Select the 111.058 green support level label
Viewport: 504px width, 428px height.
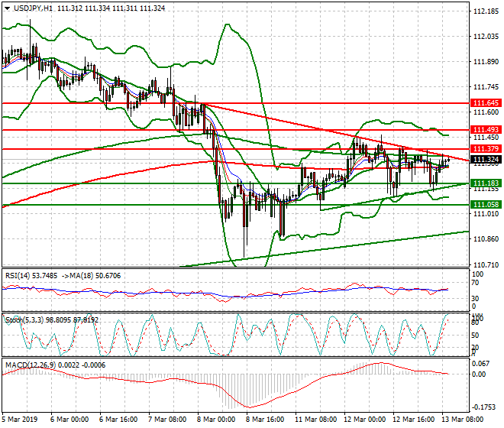click(486, 205)
